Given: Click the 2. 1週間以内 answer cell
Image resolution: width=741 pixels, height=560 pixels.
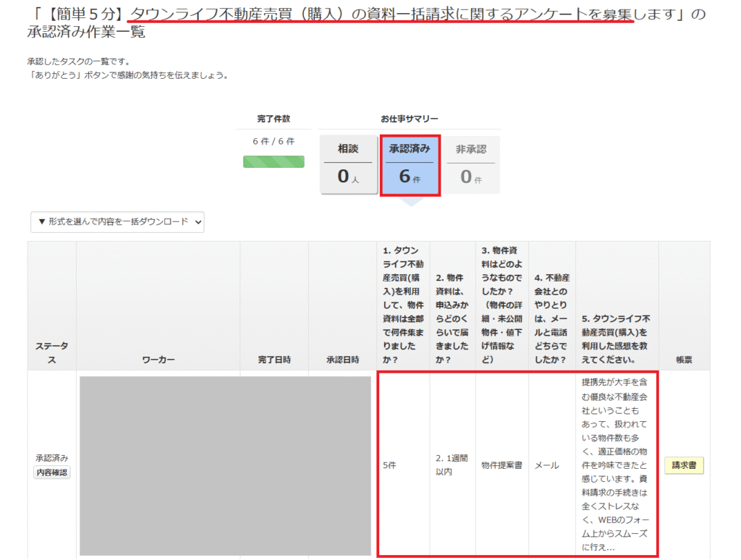Looking at the screenshot, I should [x=452, y=465].
